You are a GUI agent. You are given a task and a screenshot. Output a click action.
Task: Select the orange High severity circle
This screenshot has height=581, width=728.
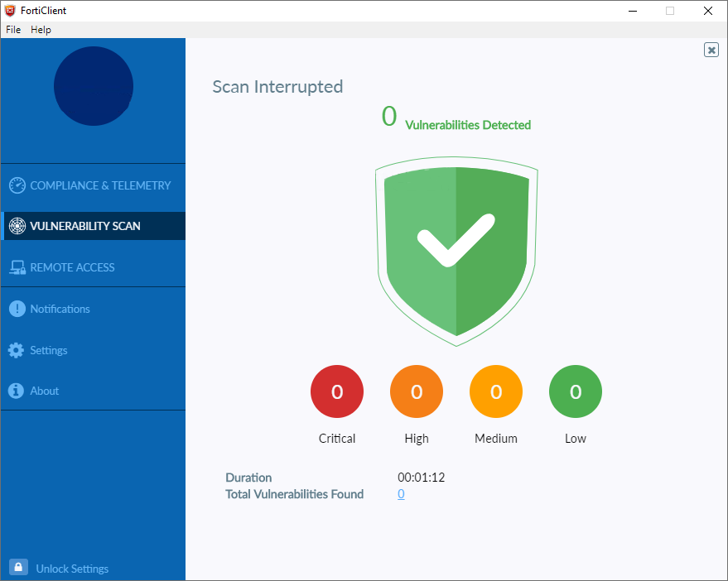click(x=416, y=391)
